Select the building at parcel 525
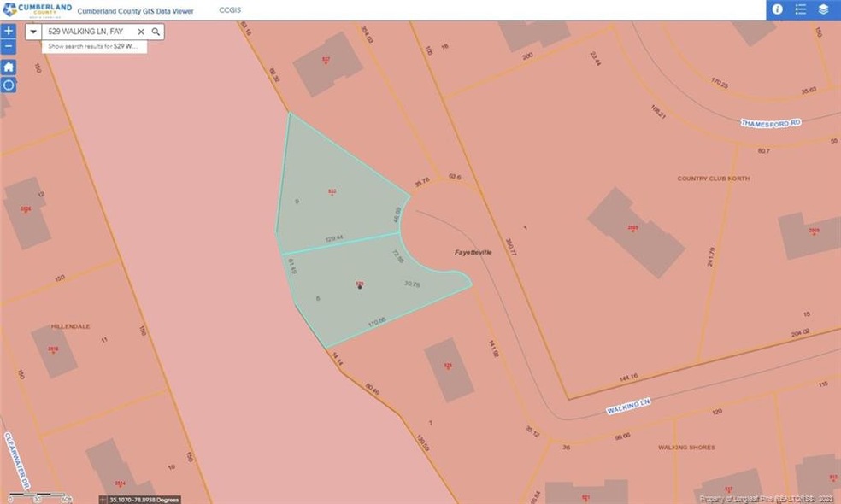Screen dimensions: 841x504 pyautogui.click(x=447, y=369)
